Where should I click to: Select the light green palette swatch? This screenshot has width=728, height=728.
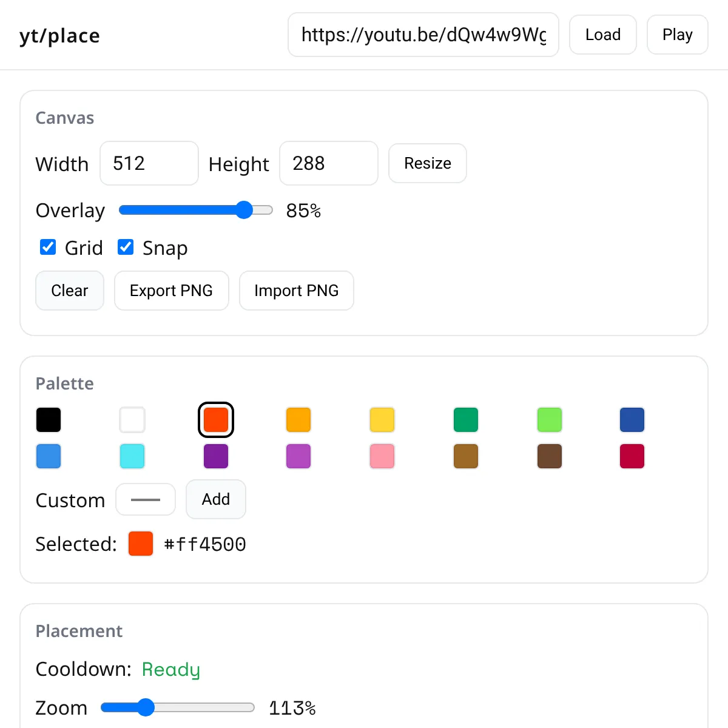[550, 420]
